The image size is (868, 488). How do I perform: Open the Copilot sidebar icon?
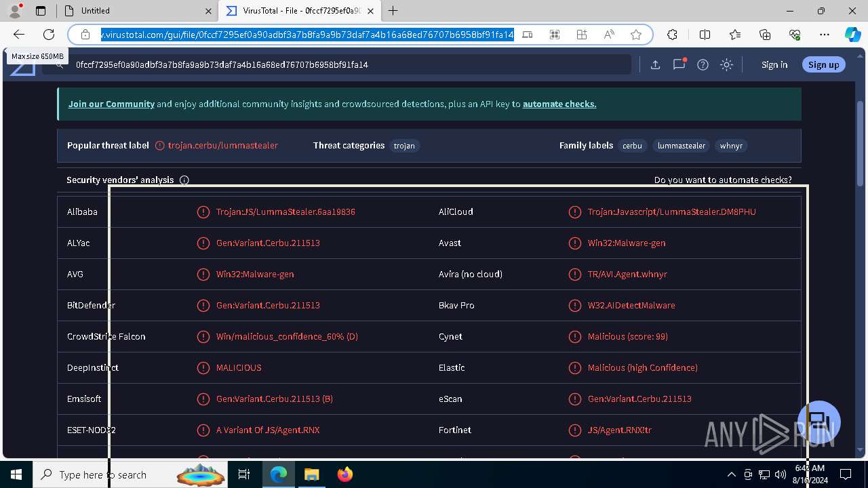click(x=852, y=35)
